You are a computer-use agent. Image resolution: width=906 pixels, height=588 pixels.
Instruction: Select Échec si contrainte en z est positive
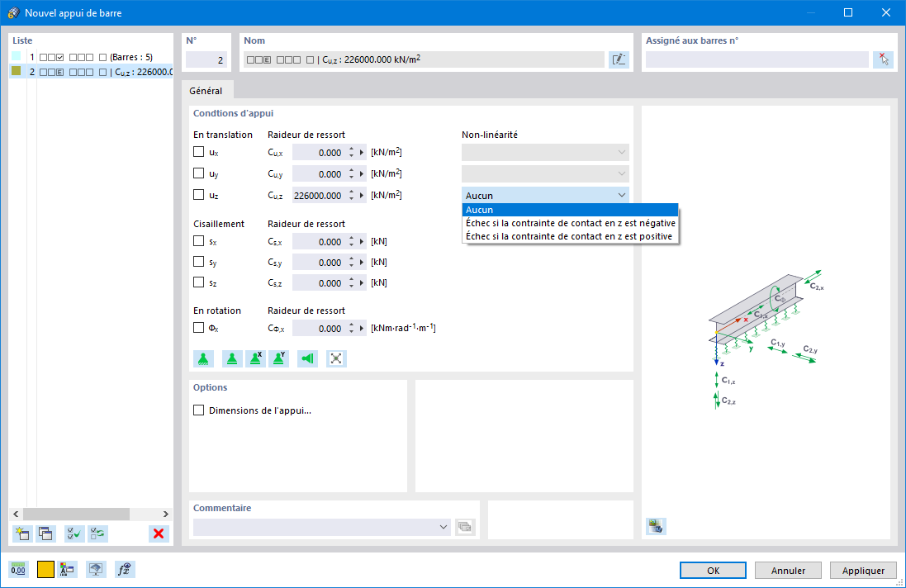(x=571, y=236)
